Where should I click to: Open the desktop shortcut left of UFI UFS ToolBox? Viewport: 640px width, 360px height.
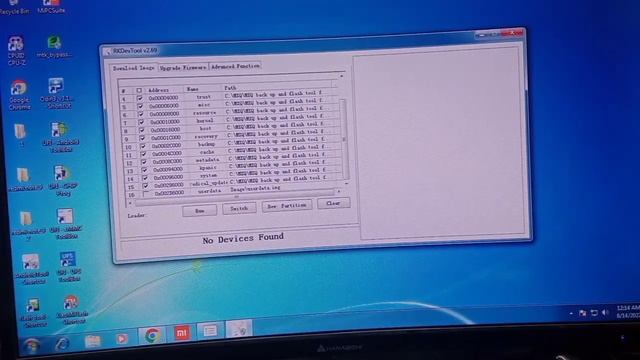(x=31, y=269)
